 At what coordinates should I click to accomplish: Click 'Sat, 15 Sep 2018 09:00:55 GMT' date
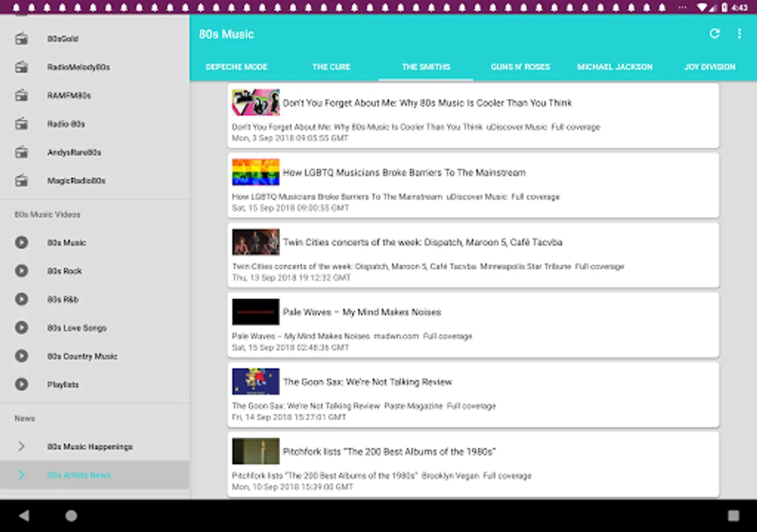point(290,208)
